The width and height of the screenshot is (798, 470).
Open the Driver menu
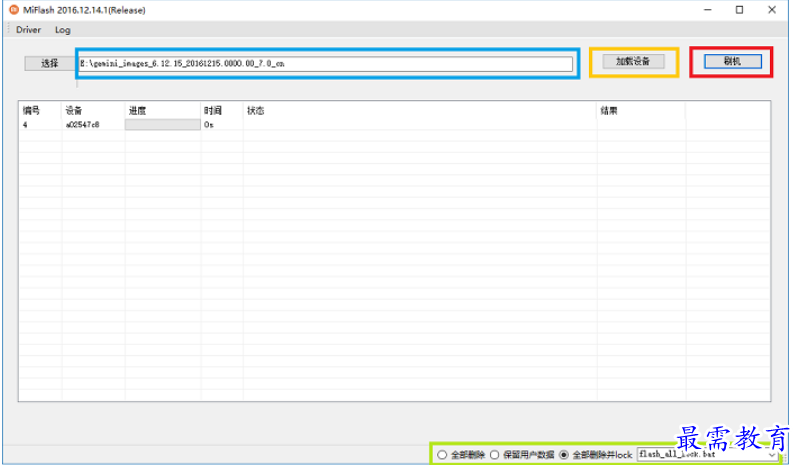coord(28,30)
